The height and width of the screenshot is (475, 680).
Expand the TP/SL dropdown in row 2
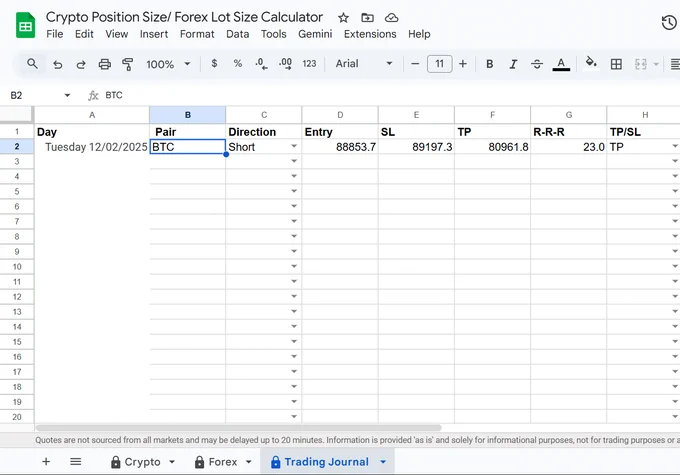point(675,147)
